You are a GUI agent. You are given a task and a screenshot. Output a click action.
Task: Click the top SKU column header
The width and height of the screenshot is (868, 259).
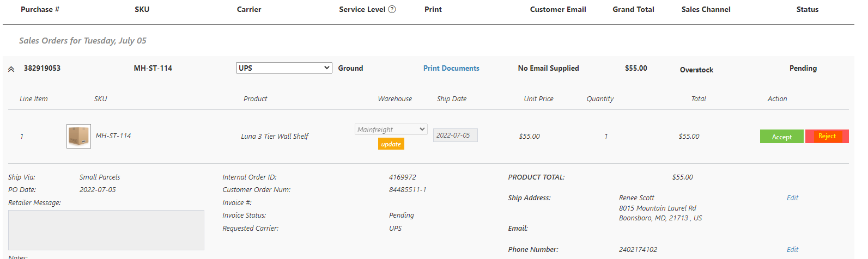[142, 9]
